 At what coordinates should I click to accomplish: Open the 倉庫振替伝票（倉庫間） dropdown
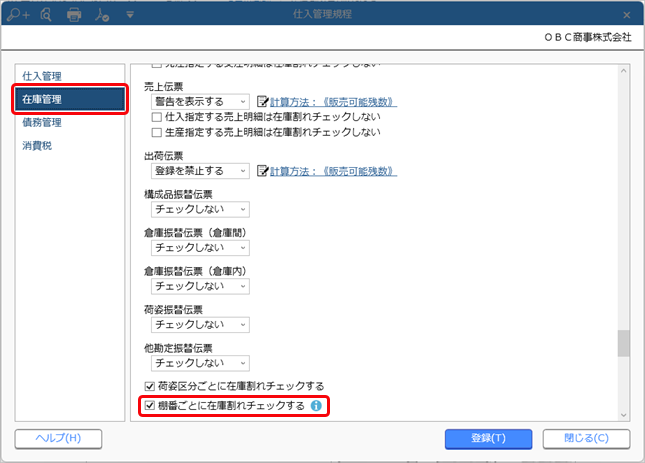click(x=200, y=248)
